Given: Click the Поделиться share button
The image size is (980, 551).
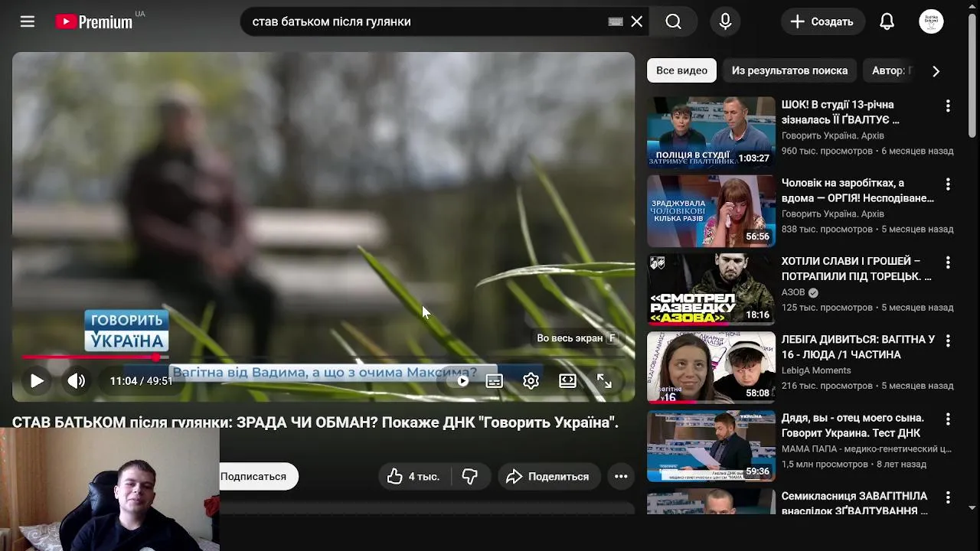Looking at the screenshot, I should pos(548,476).
